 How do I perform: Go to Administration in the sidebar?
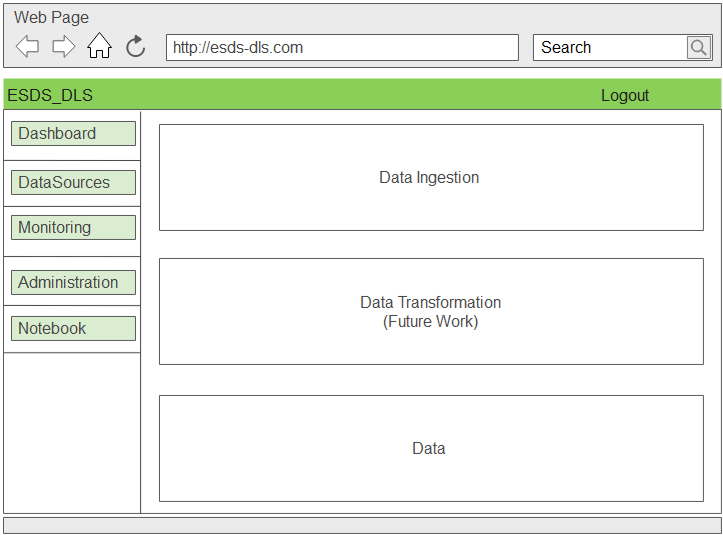73,282
